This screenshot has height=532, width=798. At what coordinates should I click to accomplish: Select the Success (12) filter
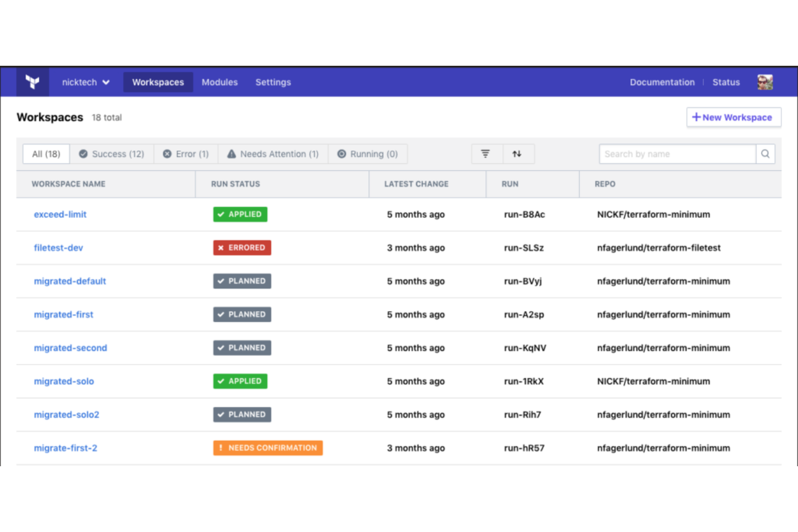point(112,154)
